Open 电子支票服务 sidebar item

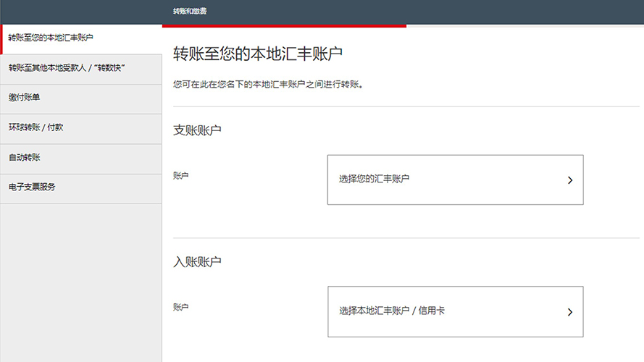coord(81,189)
